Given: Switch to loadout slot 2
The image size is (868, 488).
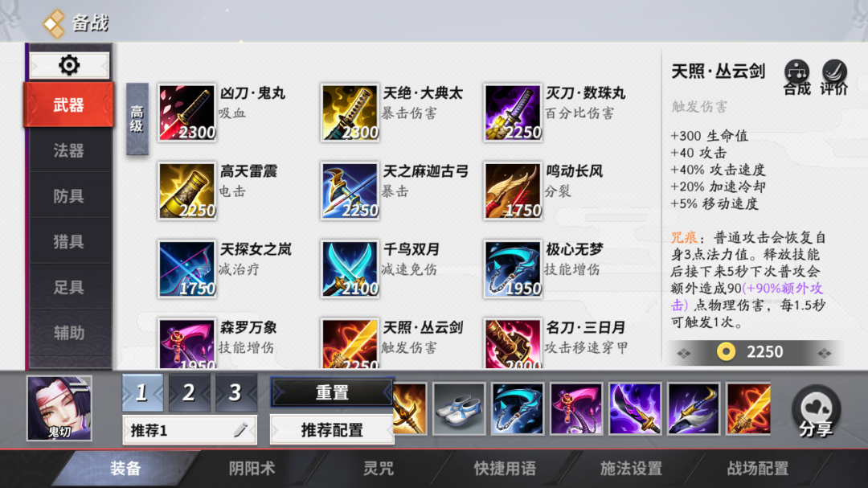Looking at the screenshot, I should click(x=189, y=392).
